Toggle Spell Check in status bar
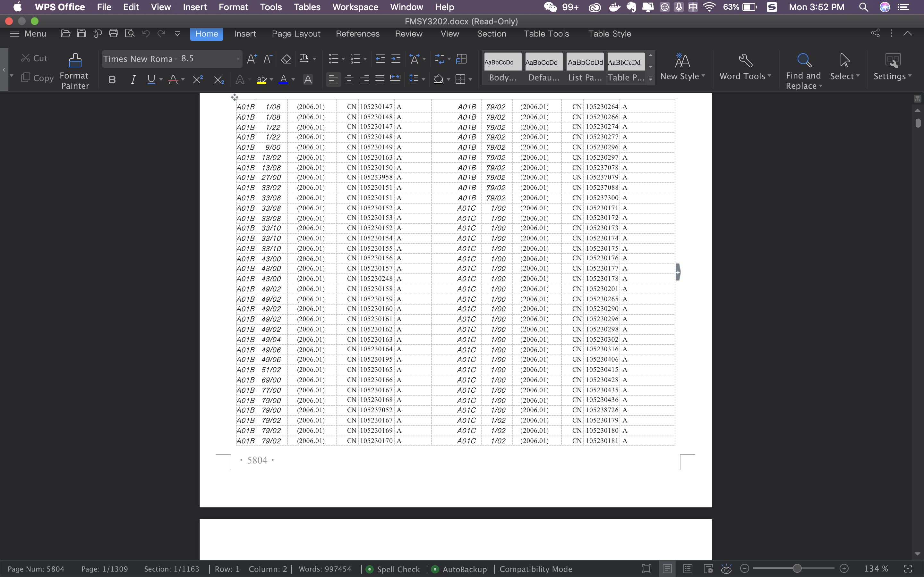 393,569
